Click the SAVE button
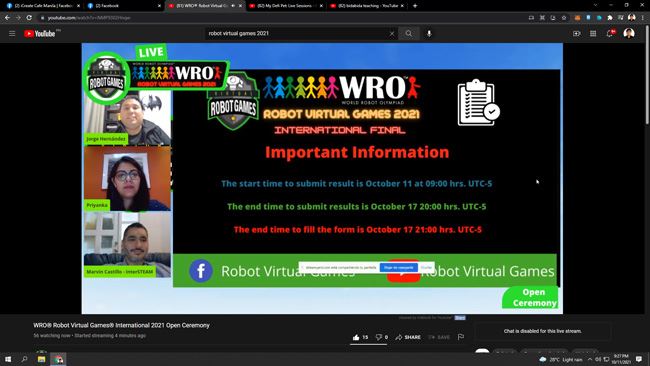 coord(439,337)
